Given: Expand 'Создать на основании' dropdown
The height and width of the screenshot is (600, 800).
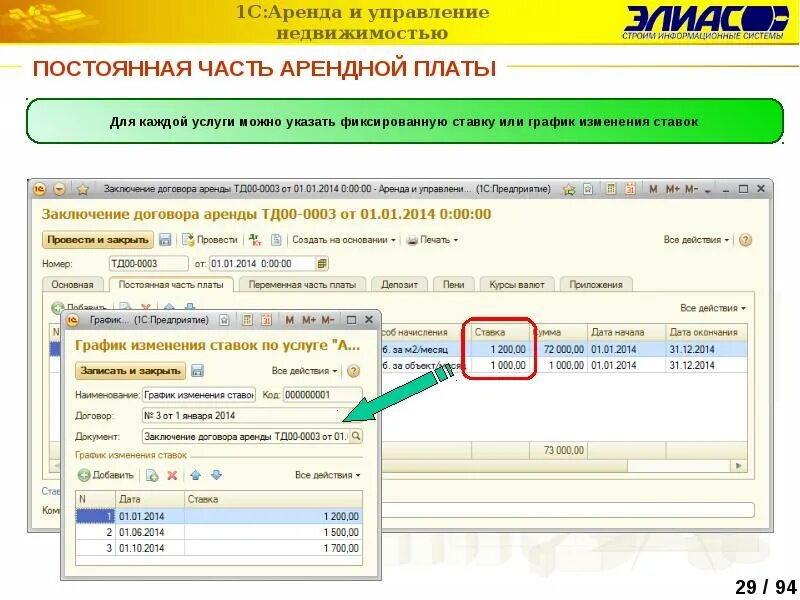Looking at the screenshot, I should tap(344, 240).
